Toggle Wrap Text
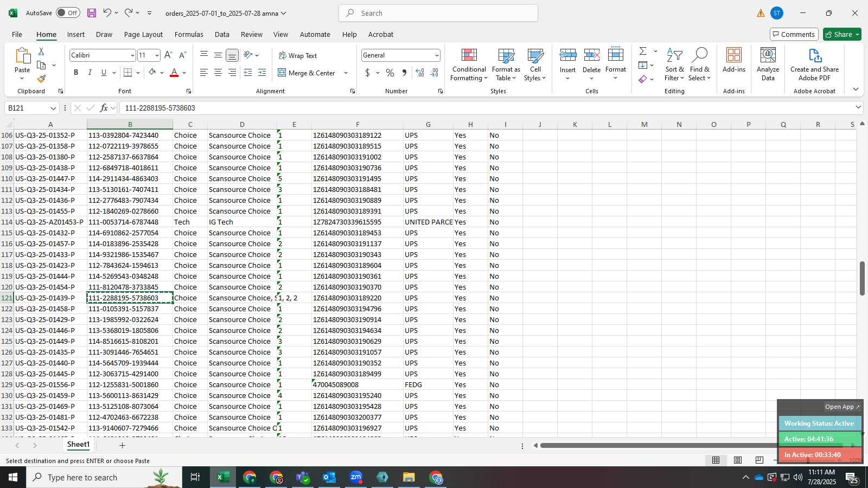Viewport: 868px width, 488px height. [297, 55]
